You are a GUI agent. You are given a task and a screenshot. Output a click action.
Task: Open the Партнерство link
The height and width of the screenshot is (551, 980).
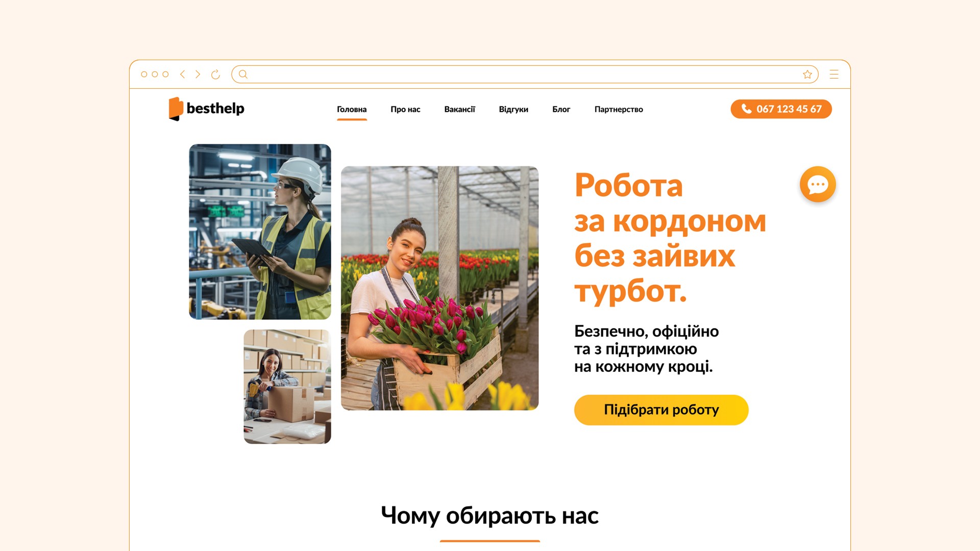619,109
